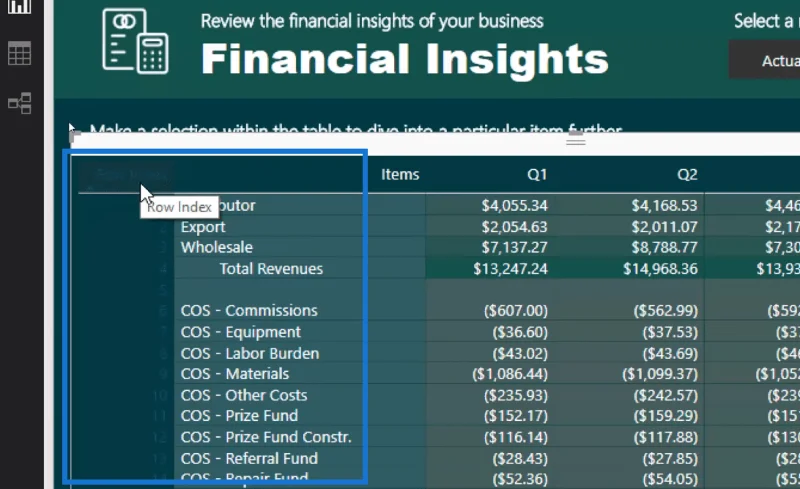The height and width of the screenshot is (489, 800).
Task: Sort by the Q2 column header
Action: tap(687, 175)
